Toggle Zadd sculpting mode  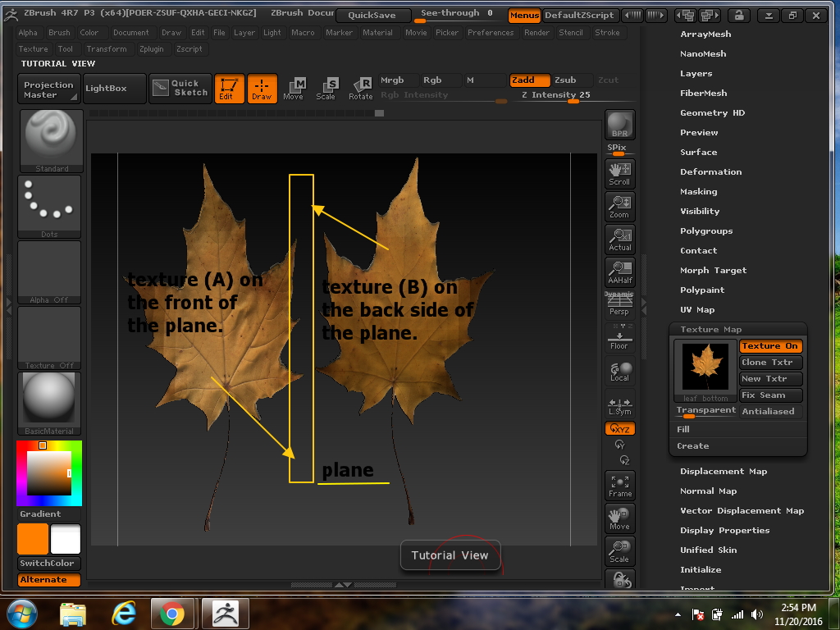pos(530,80)
